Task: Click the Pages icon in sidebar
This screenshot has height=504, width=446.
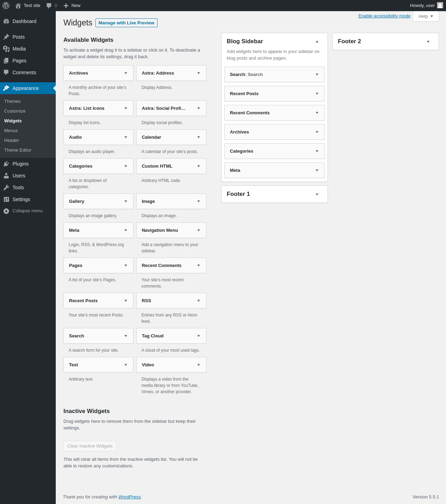Action: (x=6, y=61)
